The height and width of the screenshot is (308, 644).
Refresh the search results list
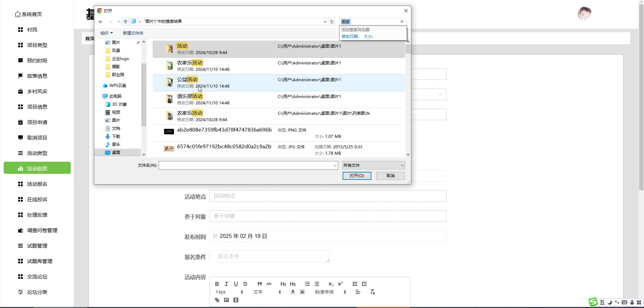(x=332, y=21)
